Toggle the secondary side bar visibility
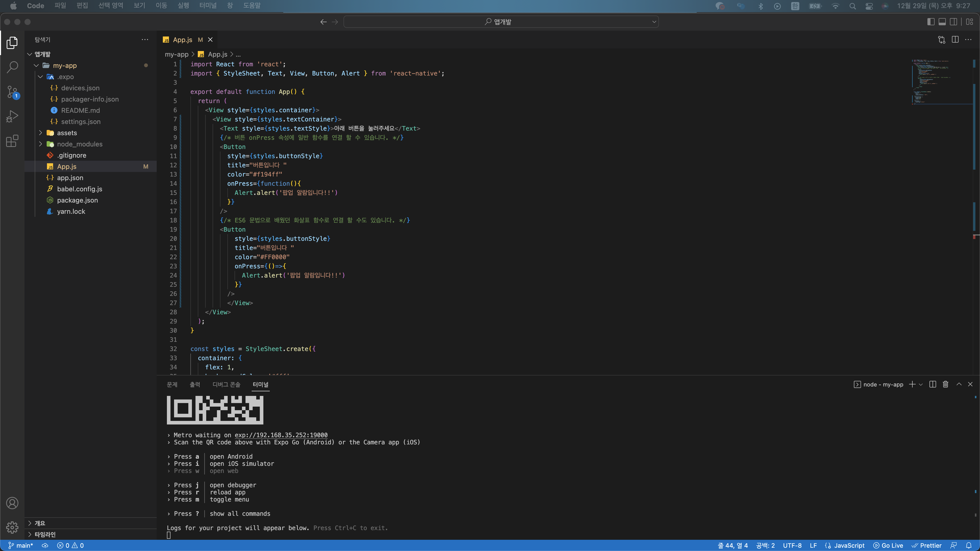Screen dimensions: 980x551 (x=953, y=22)
